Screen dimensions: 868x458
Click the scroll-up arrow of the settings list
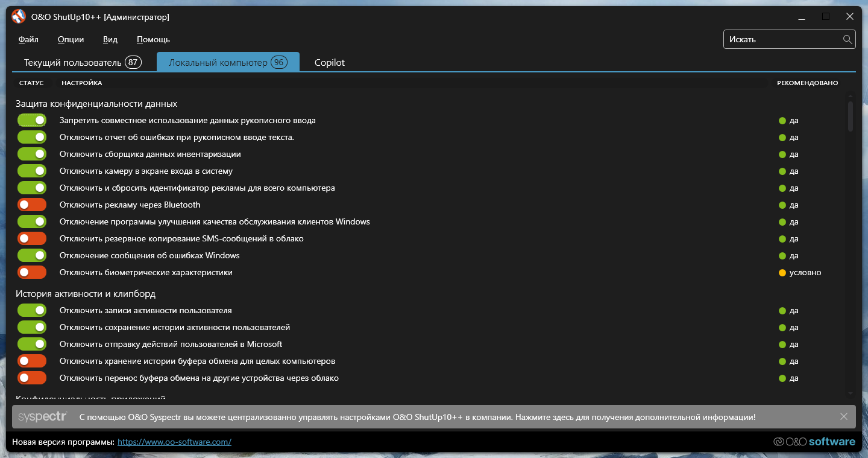click(851, 96)
